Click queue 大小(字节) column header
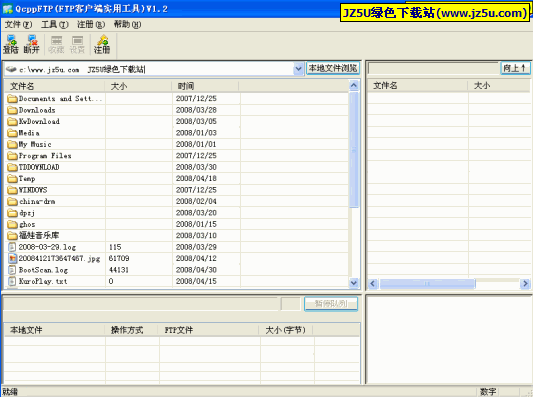533x397 pixels. point(286,330)
